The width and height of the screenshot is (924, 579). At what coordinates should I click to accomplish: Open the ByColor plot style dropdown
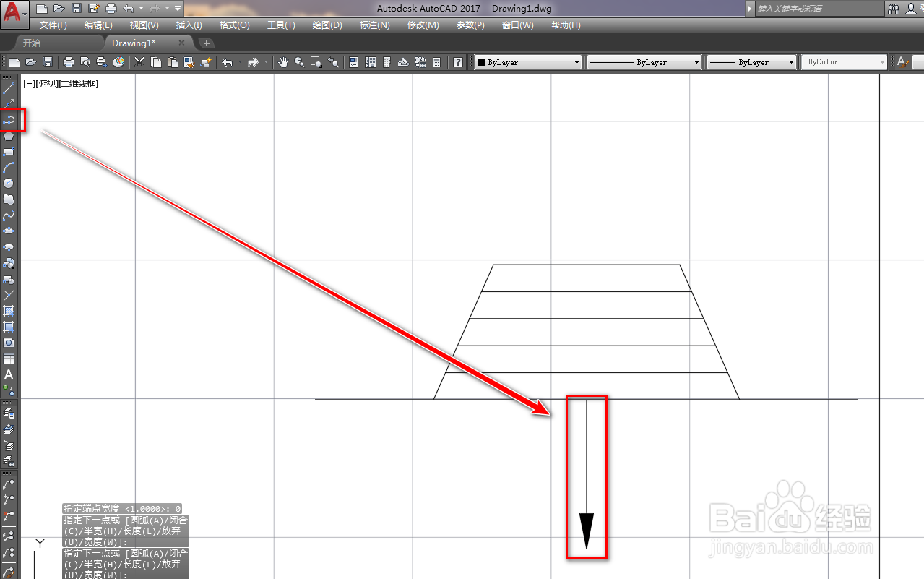[844, 62]
